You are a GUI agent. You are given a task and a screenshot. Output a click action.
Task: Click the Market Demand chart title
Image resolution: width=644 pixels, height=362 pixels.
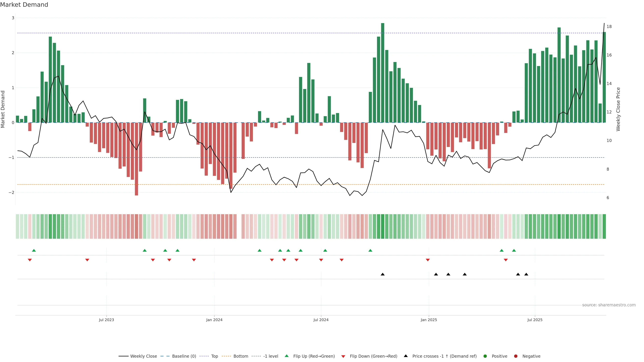[24, 5]
